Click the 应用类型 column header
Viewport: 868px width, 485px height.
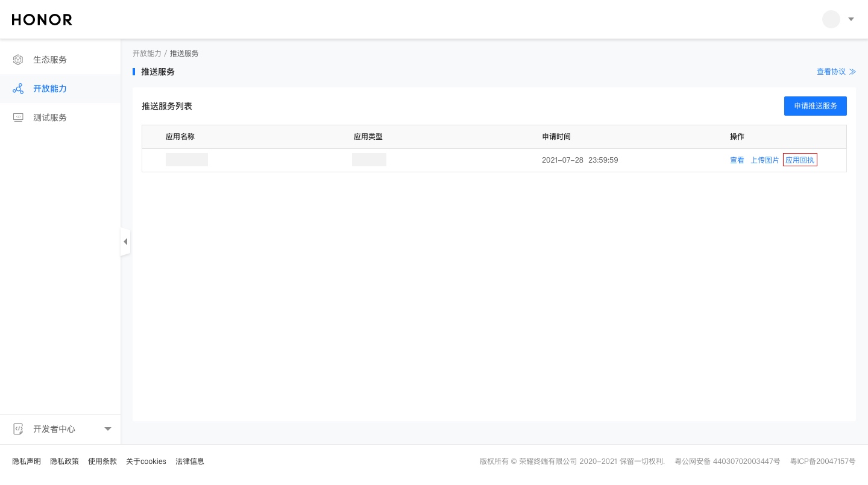368,137
